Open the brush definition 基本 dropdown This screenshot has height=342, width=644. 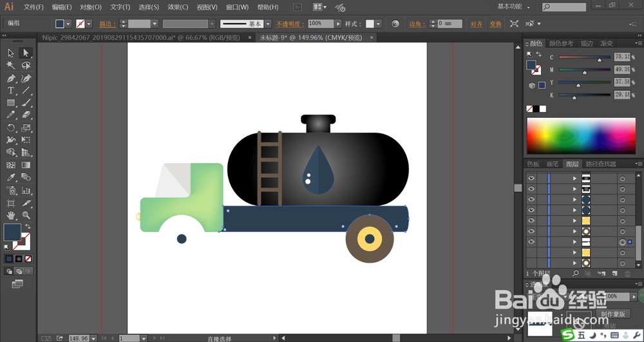click(268, 24)
